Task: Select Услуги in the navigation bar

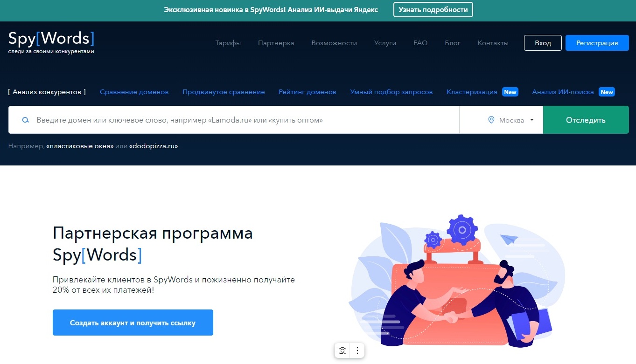Action: [385, 43]
